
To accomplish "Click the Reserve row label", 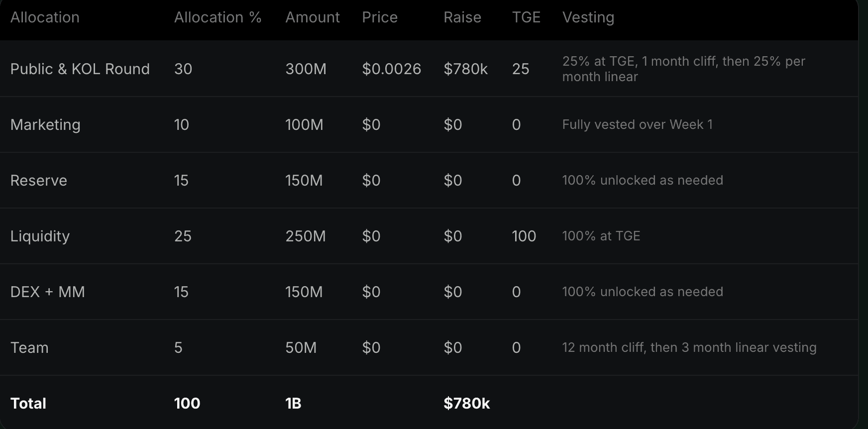I will (x=39, y=180).
